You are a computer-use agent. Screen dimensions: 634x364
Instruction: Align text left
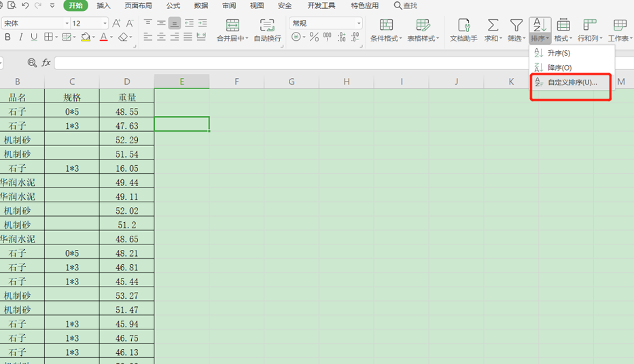(x=148, y=37)
